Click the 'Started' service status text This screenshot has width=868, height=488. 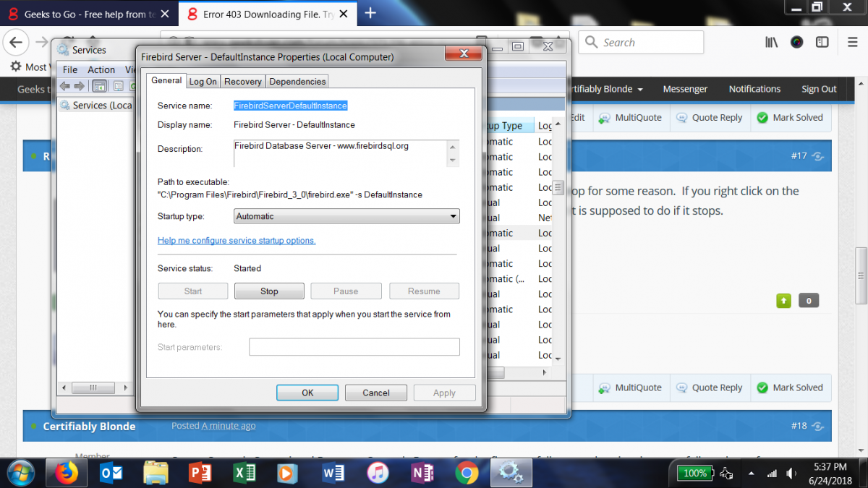[x=247, y=268]
